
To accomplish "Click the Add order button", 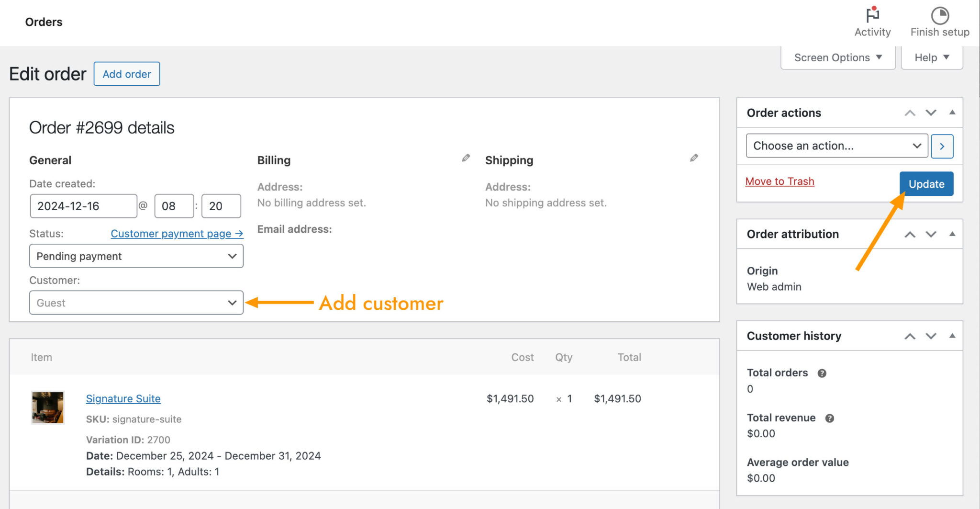I will click(x=127, y=74).
